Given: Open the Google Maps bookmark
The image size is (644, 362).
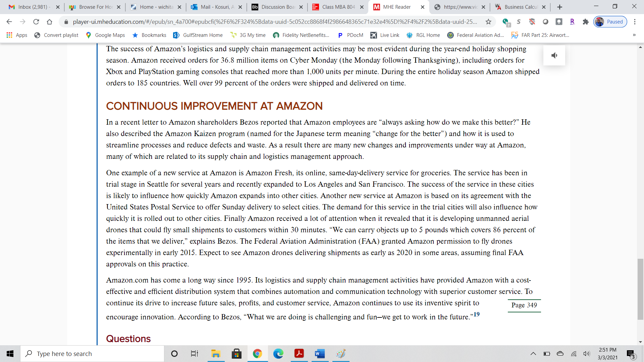Looking at the screenshot, I should coord(105,35).
